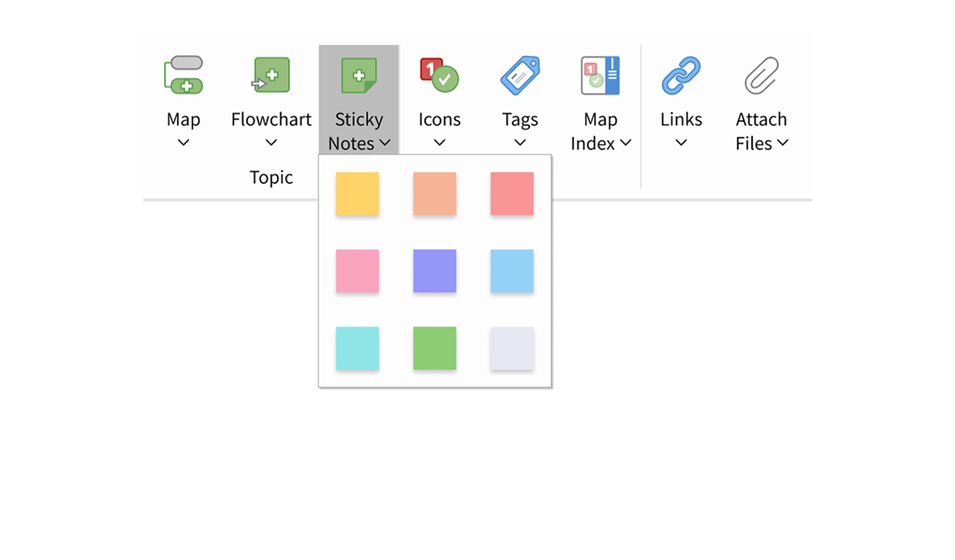This screenshot has height=560, width=955.
Task: Open the Tags dropdown chevron
Action: (x=520, y=143)
